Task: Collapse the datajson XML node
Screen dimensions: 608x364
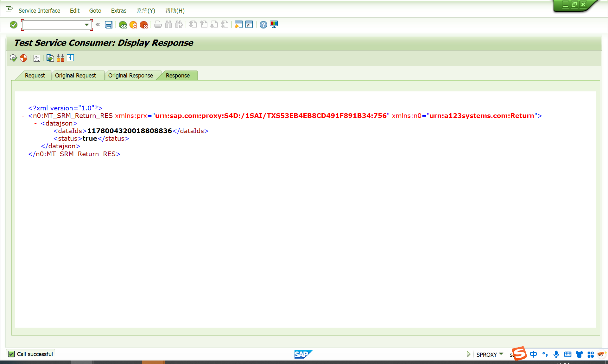Action: click(35, 124)
